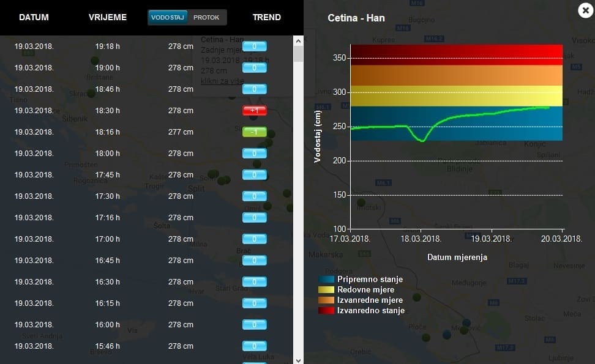Click the Izvanredne mjere orange legend swatch
This screenshot has width=595, height=364.
(x=326, y=300)
